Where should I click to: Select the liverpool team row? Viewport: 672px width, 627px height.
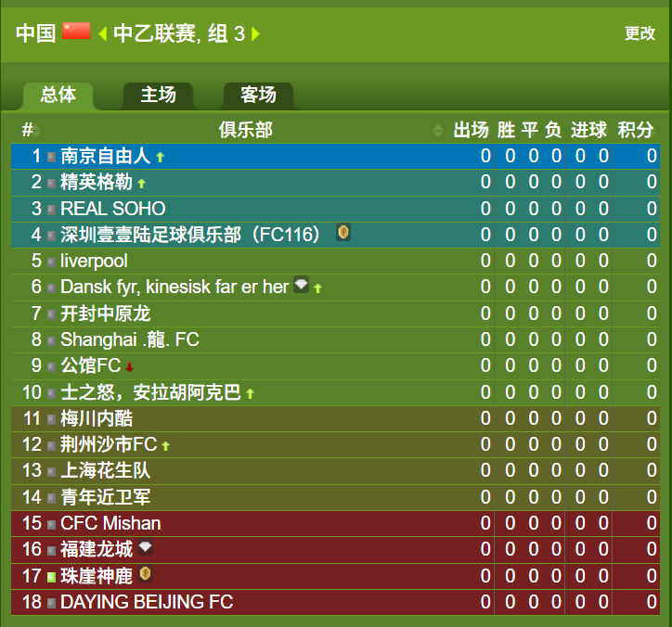335,261
